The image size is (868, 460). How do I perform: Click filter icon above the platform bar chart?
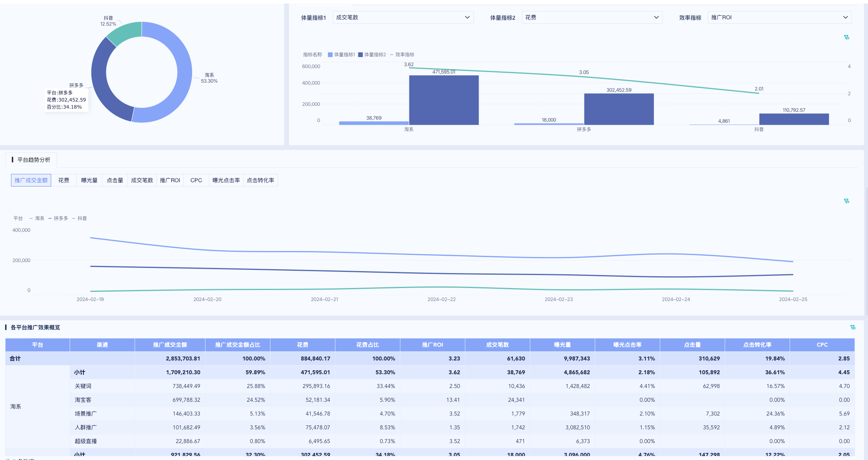pos(846,37)
